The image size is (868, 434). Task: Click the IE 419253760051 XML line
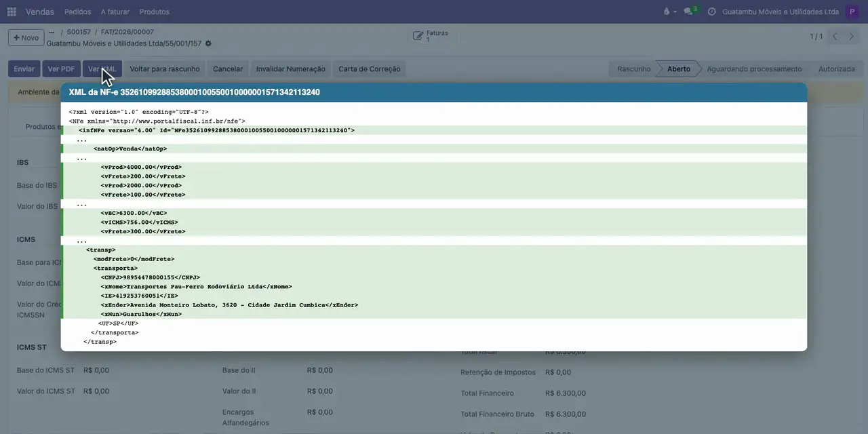[x=139, y=296]
